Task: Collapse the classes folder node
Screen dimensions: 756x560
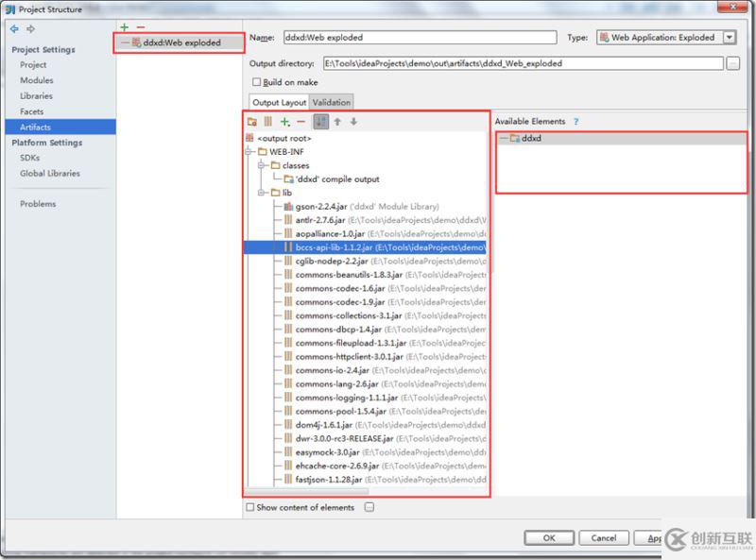Action: point(262,165)
